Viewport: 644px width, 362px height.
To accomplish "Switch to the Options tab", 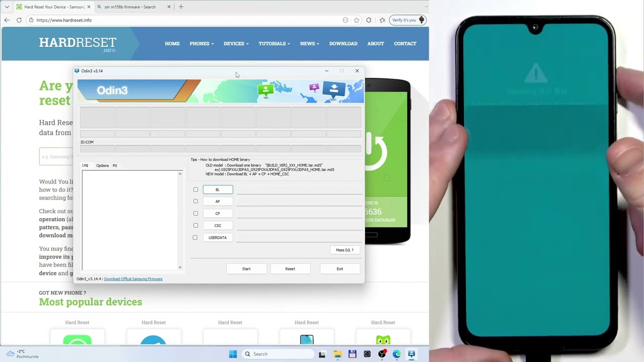I will [x=102, y=165].
